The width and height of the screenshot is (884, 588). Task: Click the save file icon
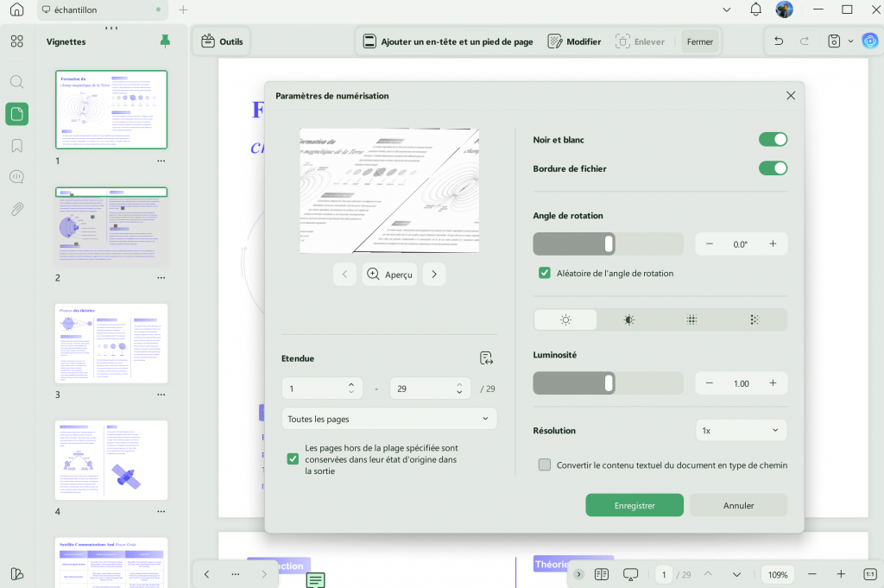(x=834, y=41)
